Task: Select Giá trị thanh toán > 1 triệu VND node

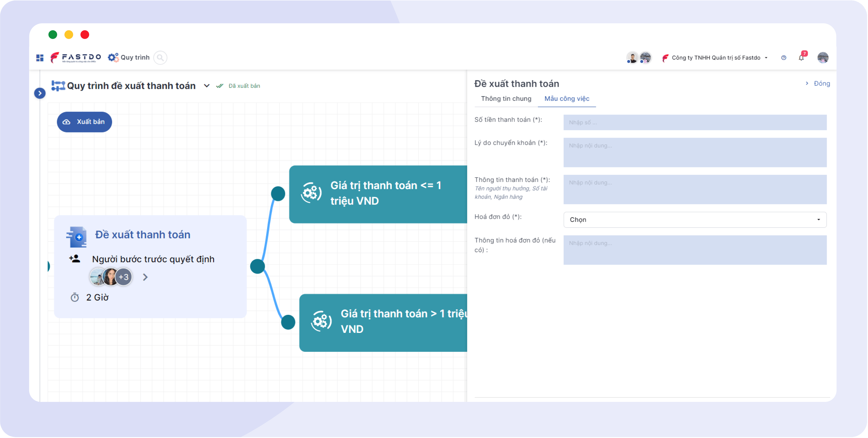Action: 383,323
